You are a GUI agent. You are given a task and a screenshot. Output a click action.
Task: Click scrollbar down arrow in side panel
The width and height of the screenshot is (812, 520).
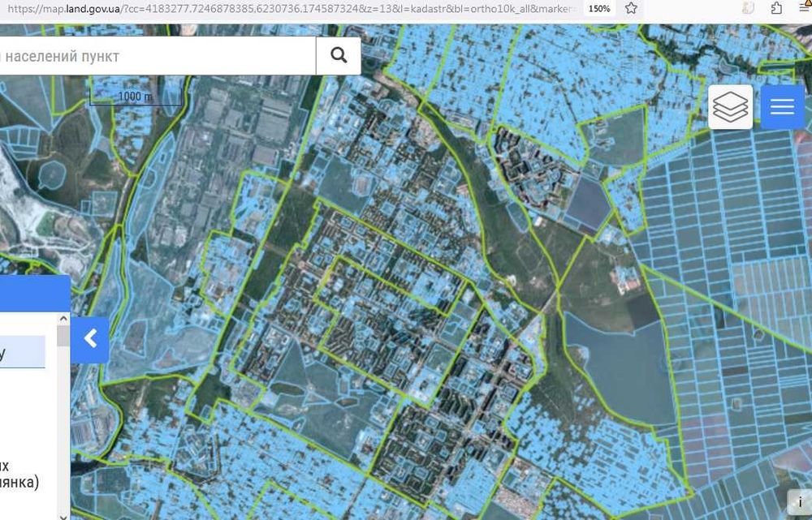tap(63, 516)
